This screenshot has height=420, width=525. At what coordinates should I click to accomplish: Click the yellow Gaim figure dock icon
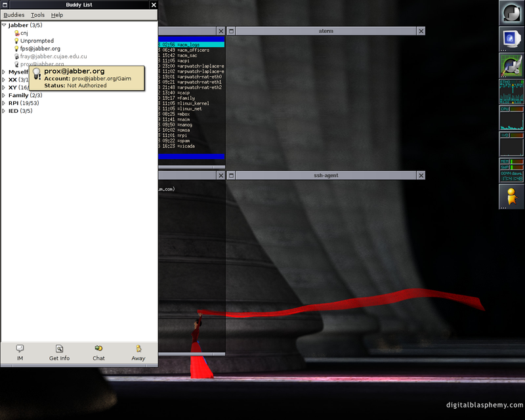tap(512, 196)
